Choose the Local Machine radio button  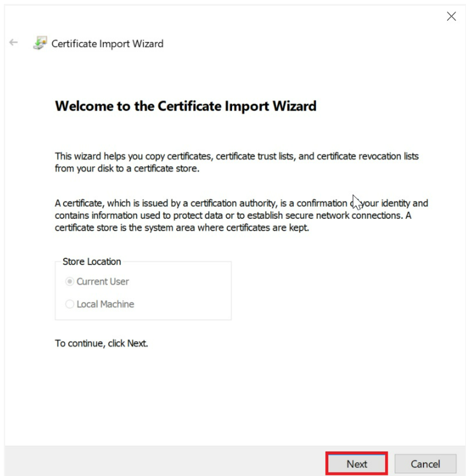[70, 304]
